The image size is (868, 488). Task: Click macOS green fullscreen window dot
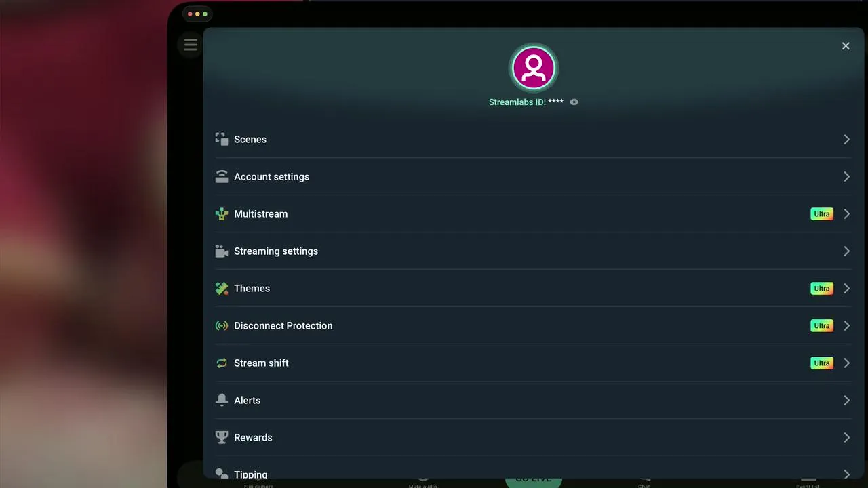pos(205,14)
